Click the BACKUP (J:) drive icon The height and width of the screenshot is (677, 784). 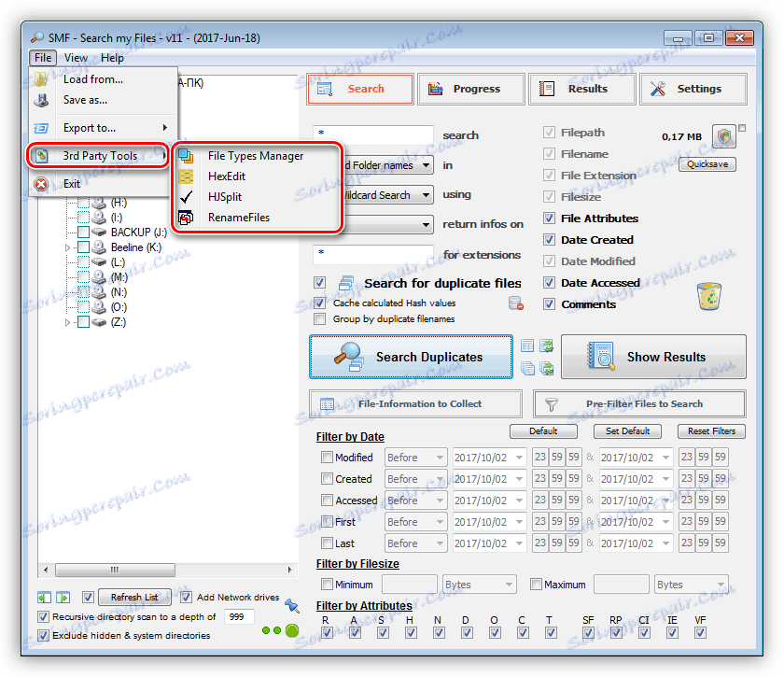tap(100, 233)
